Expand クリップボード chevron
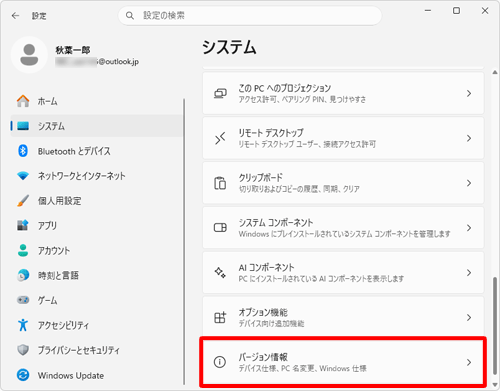Image resolution: width=500 pixels, height=391 pixels. 469,183
